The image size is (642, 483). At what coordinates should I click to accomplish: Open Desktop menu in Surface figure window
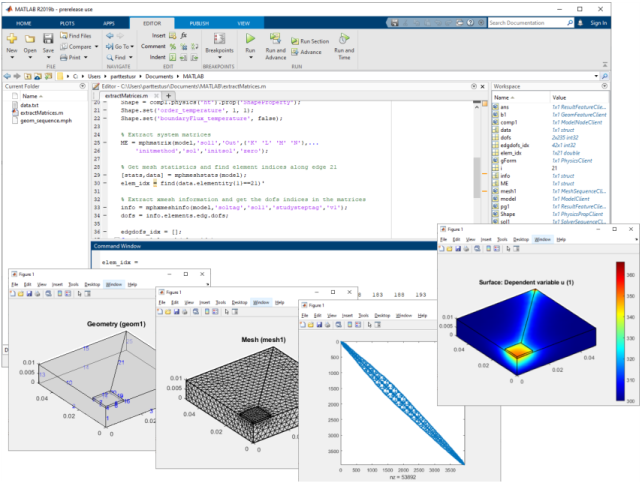(521, 239)
